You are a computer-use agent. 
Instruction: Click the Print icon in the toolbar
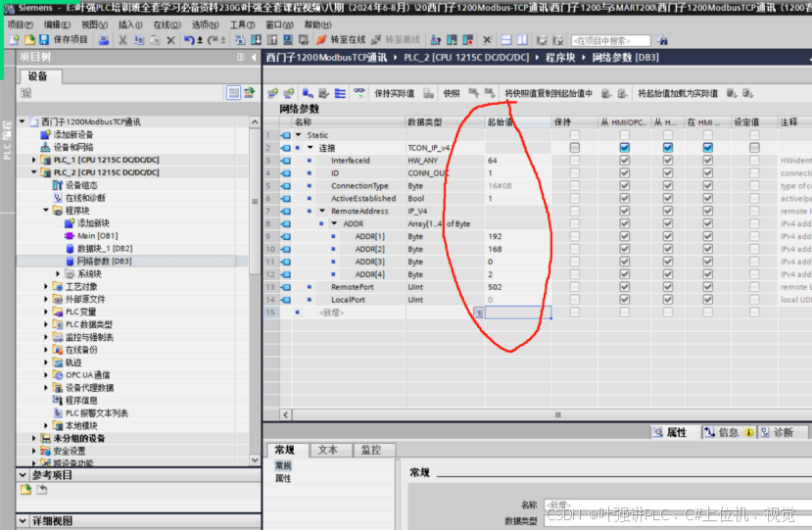pyautogui.click(x=104, y=40)
